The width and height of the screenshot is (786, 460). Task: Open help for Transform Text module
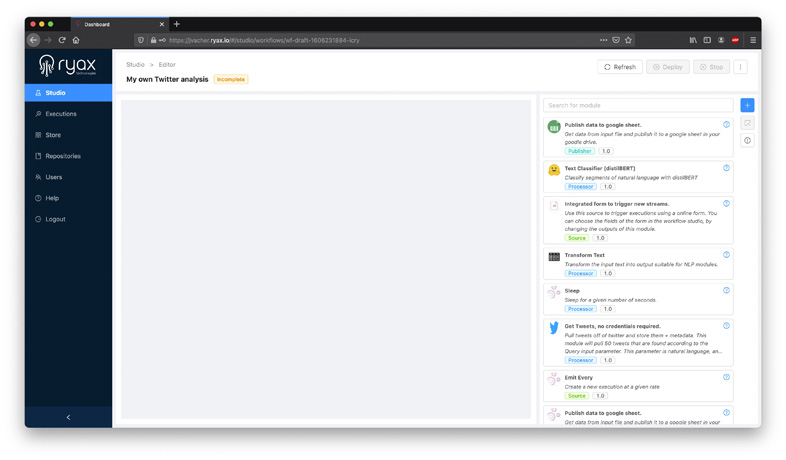click(x=726, y=255)
